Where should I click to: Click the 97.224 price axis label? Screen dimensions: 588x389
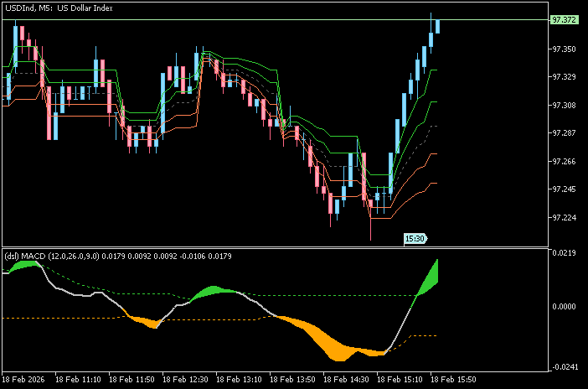pyautogui.click(x=564, y=217)
